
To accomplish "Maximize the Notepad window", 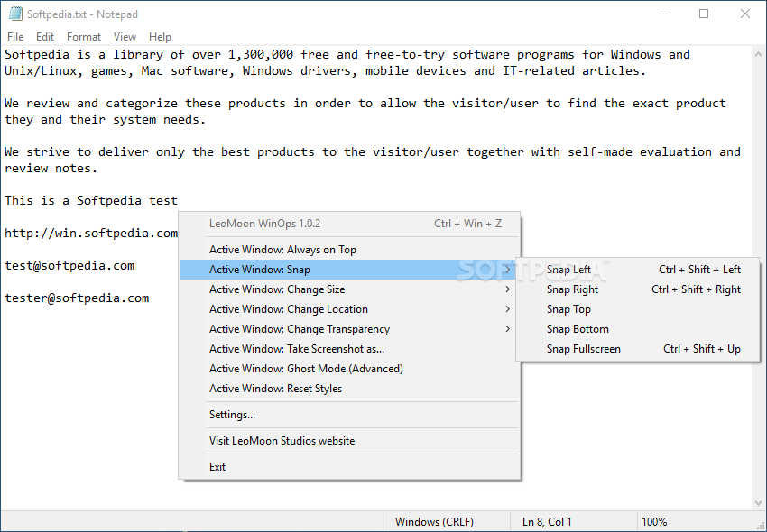I will pos(704,14).
